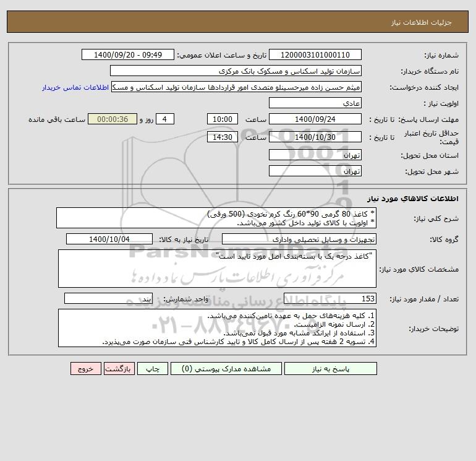Click the خروج exit button
Viewport: 476px width, 461px height.
click(85, 369)
